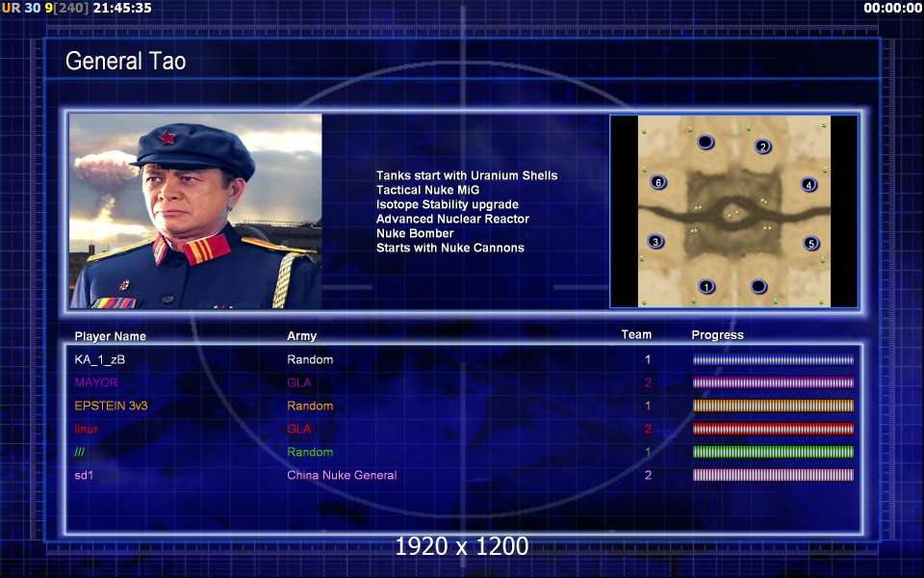Click EPSTEIN 3v3's orange progress bar

[x=773, y=406]
